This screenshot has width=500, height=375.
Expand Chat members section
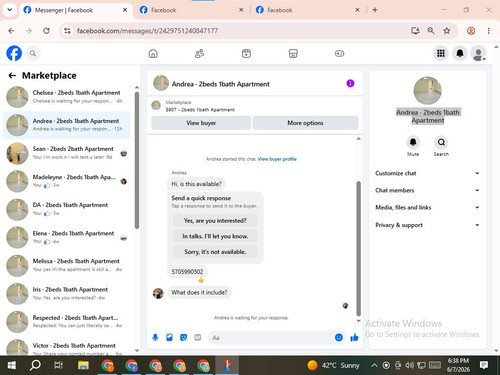(428, 190)
